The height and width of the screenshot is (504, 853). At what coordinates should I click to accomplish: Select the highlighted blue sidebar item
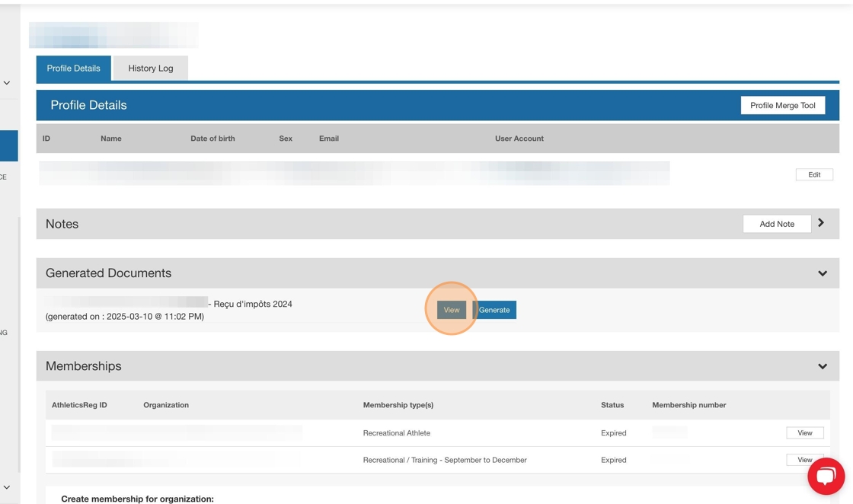click(x=9, y=146)
